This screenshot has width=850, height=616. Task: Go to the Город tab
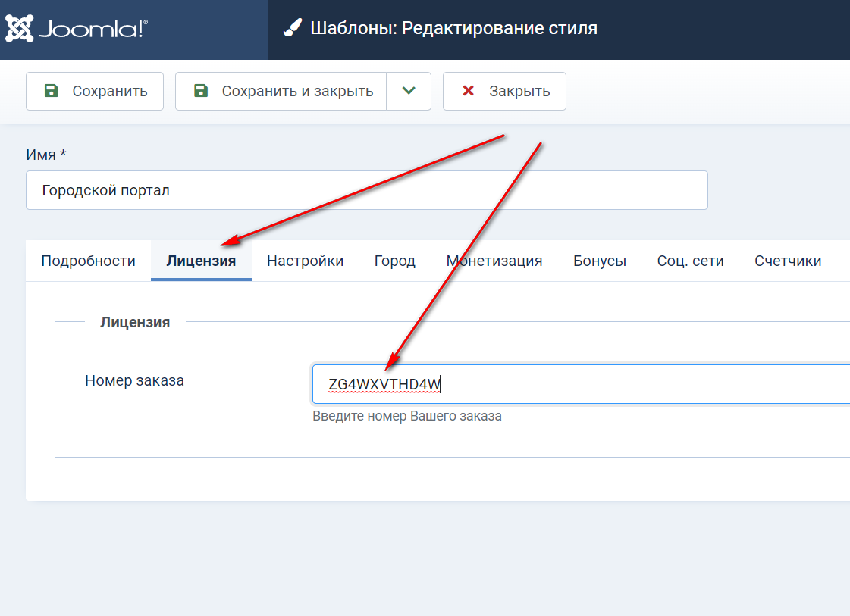tap(394, 261)
